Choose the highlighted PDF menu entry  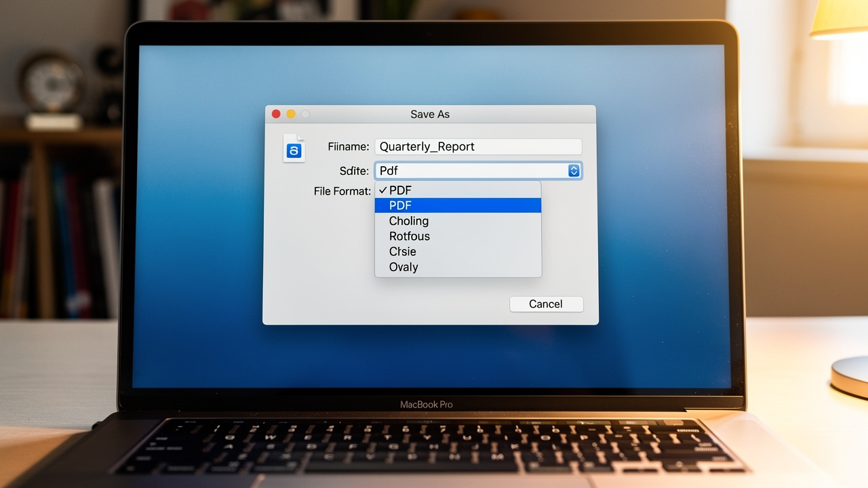point(458,205)
